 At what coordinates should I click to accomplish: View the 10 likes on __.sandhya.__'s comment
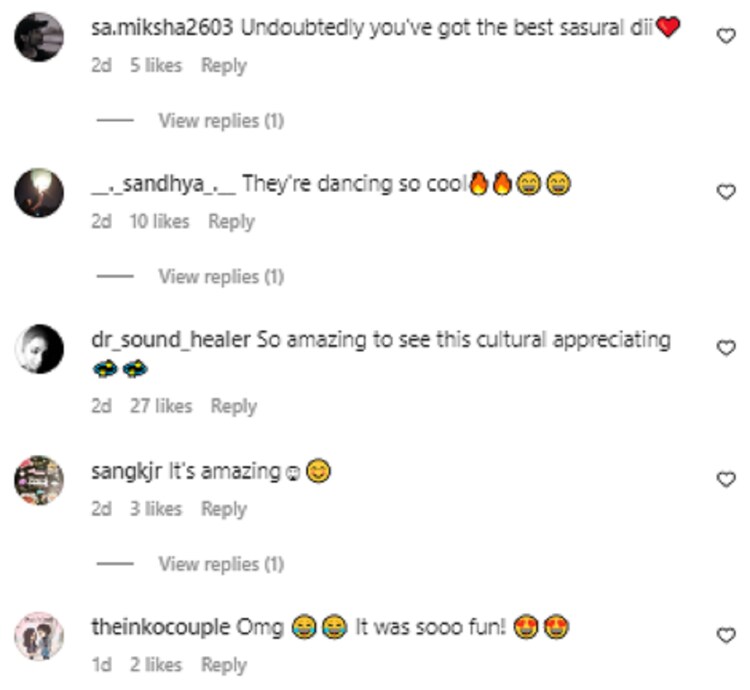[x=159, y=222]
